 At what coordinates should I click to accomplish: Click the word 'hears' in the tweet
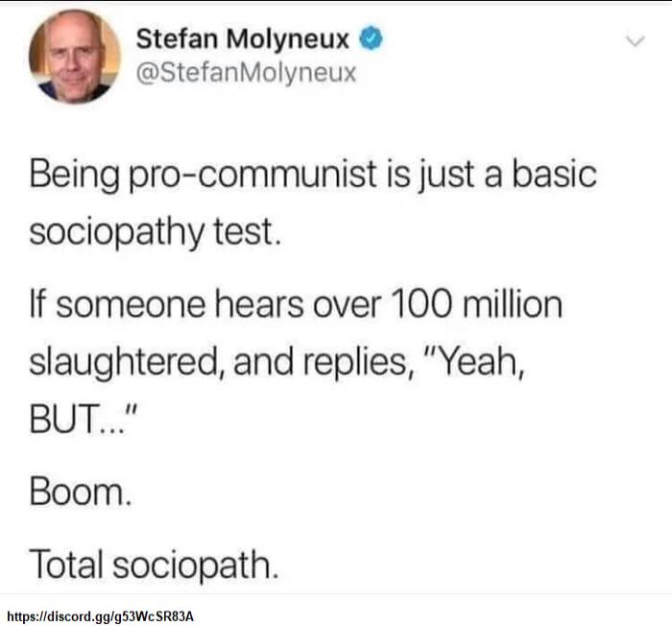click(x=259, y=304)
